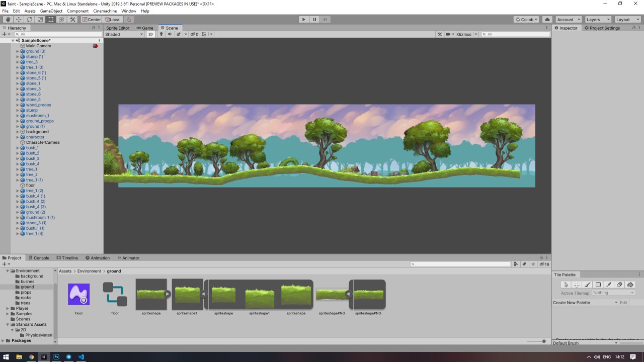Adjust project asset icon size slider
This screenshot has width=644, height=362.
536,341
